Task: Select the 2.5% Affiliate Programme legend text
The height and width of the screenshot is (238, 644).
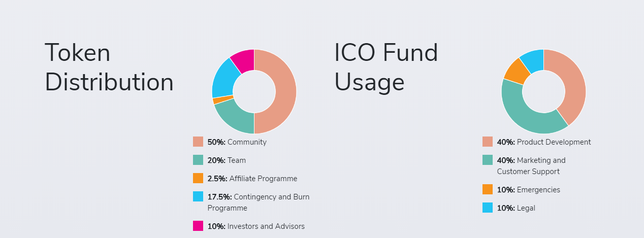Action: (x=252, y=179)
